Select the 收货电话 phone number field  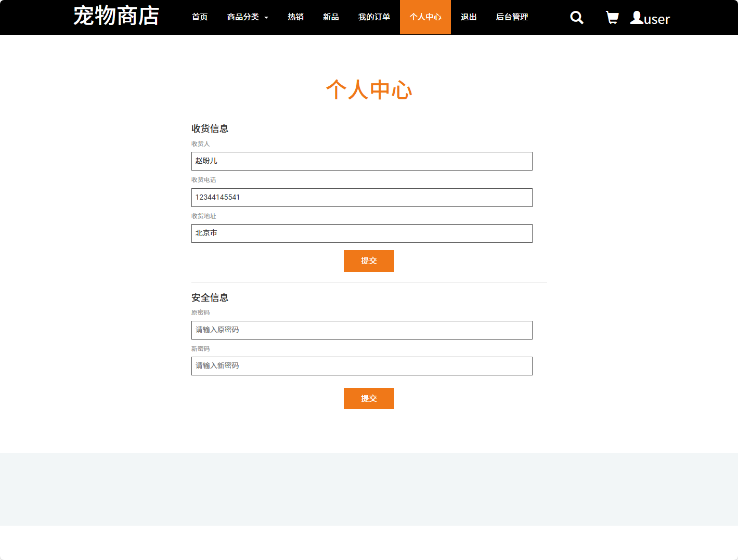click(362, 198)
